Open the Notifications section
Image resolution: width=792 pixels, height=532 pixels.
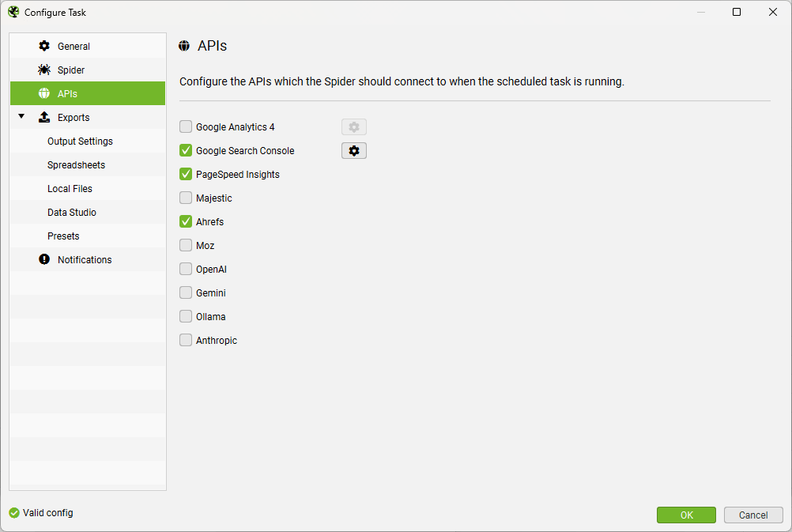coord(88,260)
